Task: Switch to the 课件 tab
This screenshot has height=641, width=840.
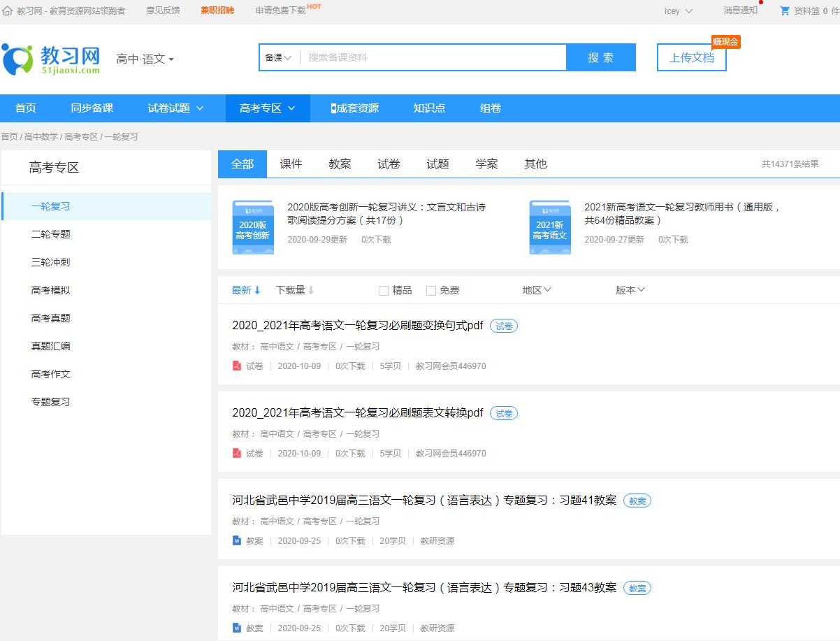Action: pyautogui.click(x=291, y=164)
